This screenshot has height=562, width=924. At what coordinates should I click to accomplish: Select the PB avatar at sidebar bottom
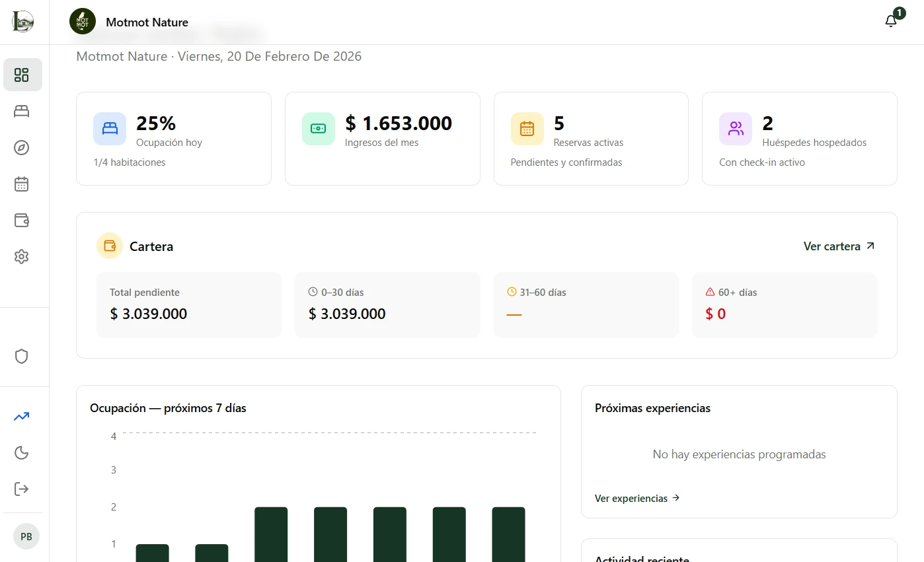pyautogui.click(x=26, y=536)
